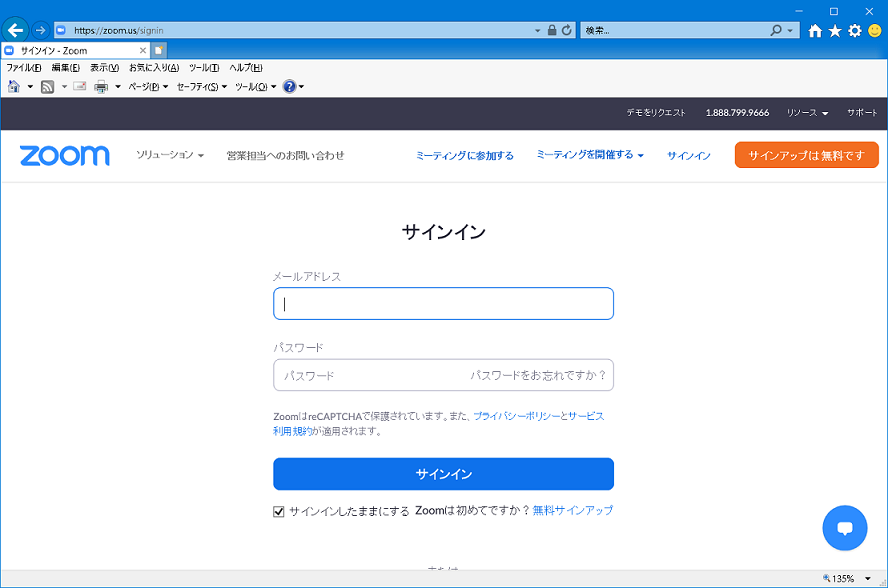
Task: Click the デモをリクエスト link
Action: 656,113
